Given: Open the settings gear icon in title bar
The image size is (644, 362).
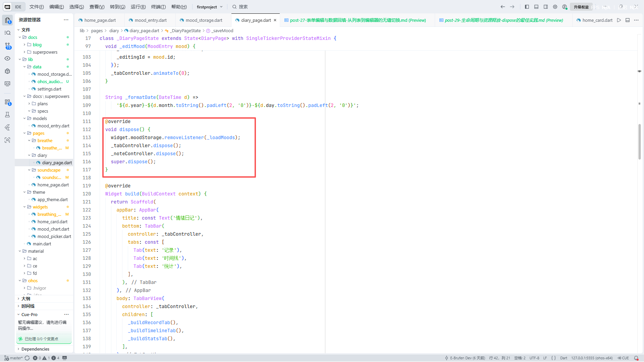Looking at the screenshot, I should 555,7.
